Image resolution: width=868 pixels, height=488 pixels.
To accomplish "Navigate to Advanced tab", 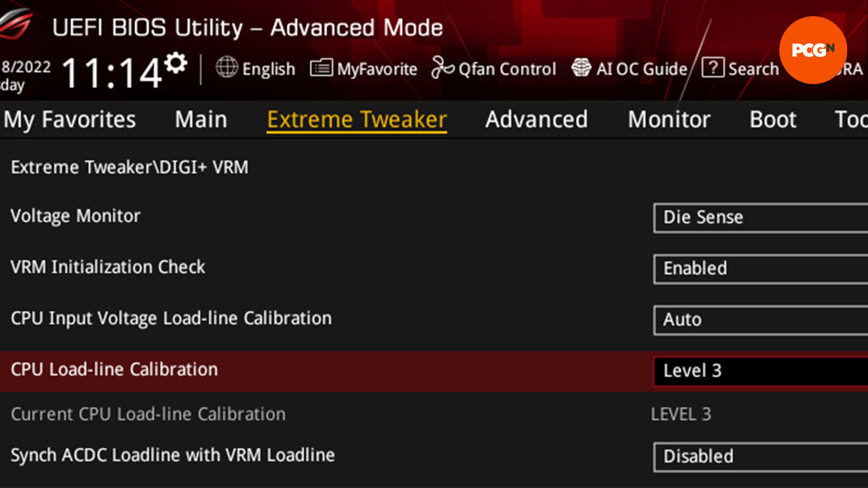I will [535, 118].
